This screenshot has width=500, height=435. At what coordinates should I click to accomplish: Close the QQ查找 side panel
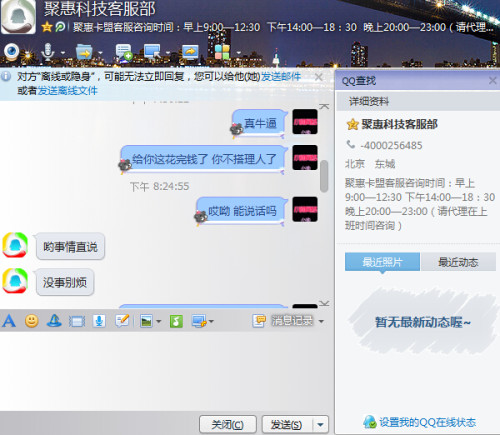pos(492,80)
